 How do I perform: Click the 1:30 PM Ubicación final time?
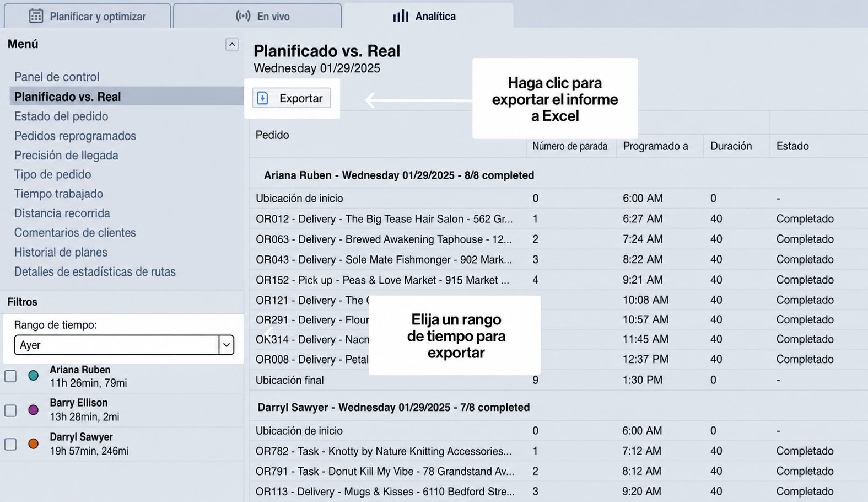click(643, 380)
